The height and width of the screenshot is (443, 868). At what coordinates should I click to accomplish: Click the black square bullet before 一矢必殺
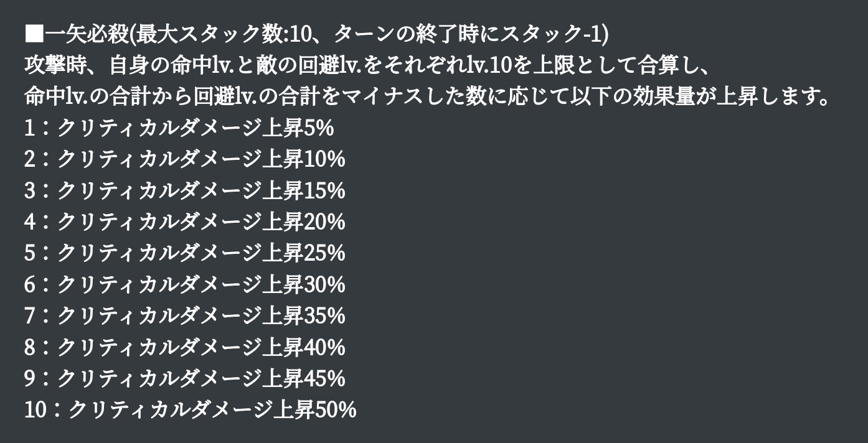pyautogui.click(x=34, y=34)
